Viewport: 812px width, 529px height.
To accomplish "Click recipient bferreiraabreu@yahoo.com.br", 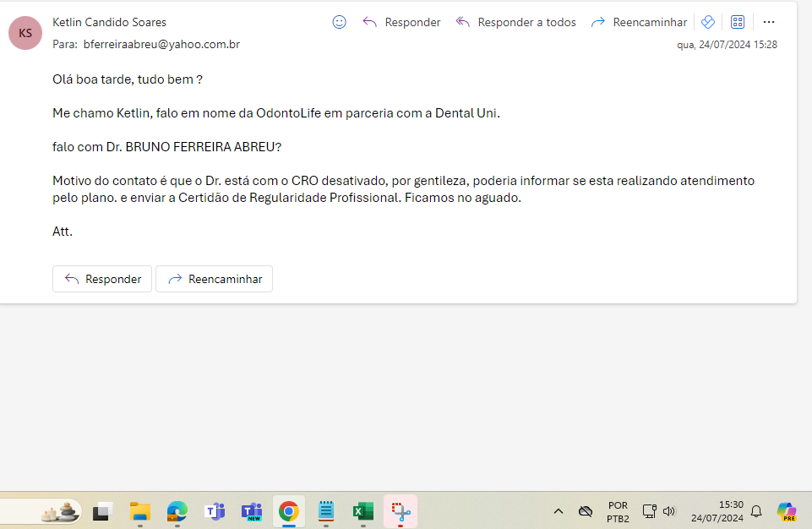I will (161, 45).
